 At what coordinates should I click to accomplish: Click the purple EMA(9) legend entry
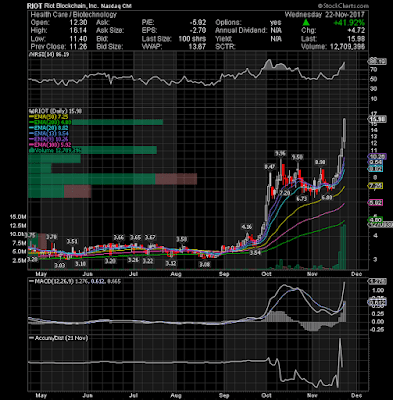click(x=49, y=139)
